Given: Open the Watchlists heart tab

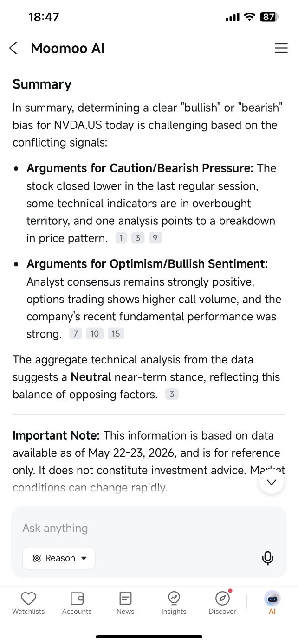Looking at the screenshot, I should pos(28,603).
